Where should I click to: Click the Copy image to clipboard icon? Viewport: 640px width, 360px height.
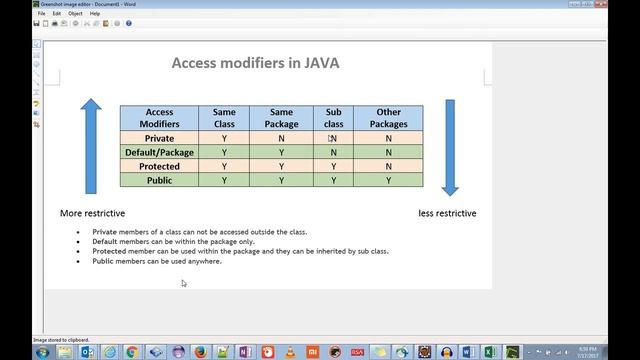tap(45, 24)
